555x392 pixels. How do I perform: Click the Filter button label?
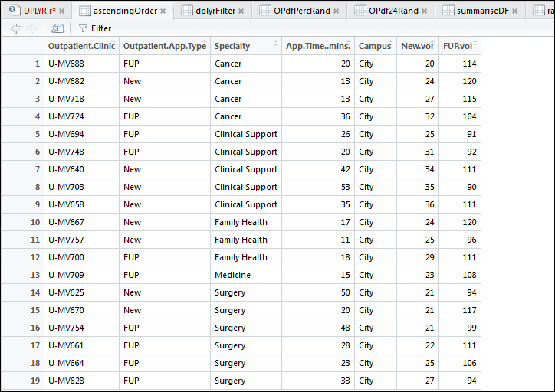pyautogui.click(x=101, y=28)
